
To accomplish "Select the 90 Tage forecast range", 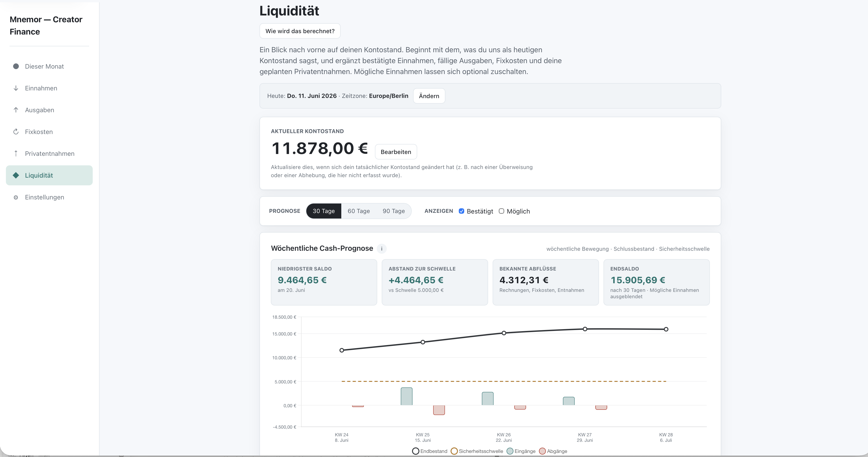I will 394,211.
